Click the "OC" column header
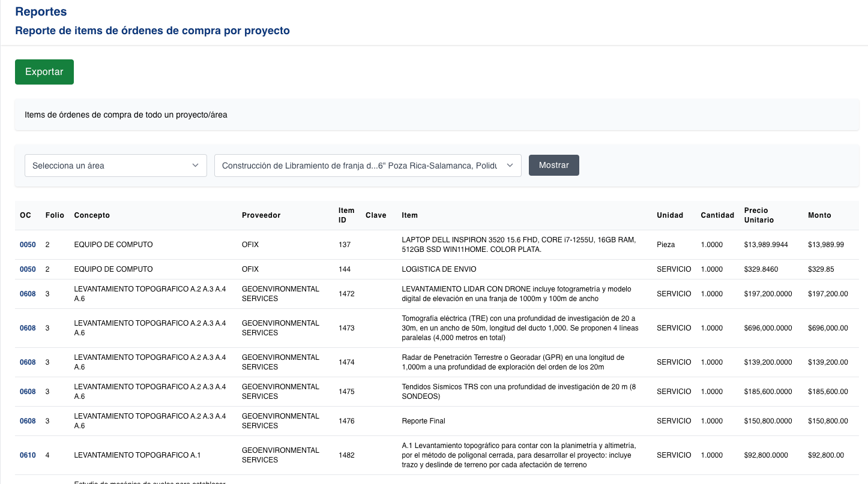Viewport: 868px width, 484px height. tap(25, 215)
